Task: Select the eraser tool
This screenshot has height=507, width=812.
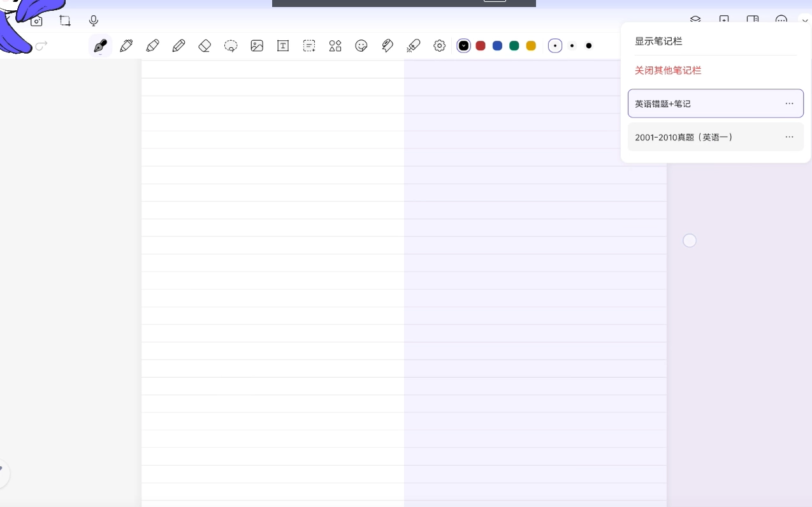Action: coord(205,46)
